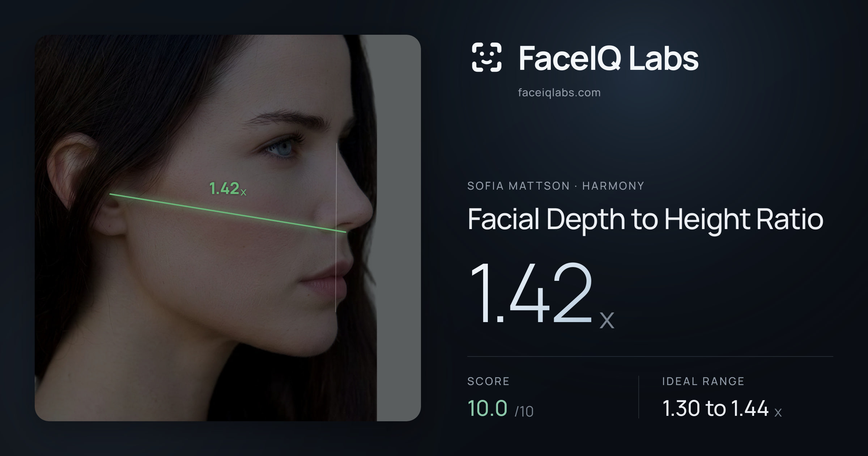
Task: Click the side profile photo thumbnail
Action: (x=228, y=228)
